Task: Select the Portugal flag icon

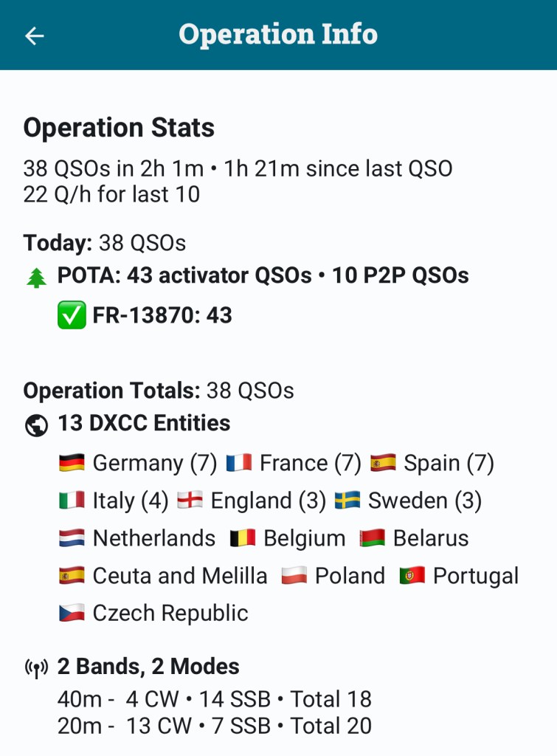Action: [x=412, y=576]
